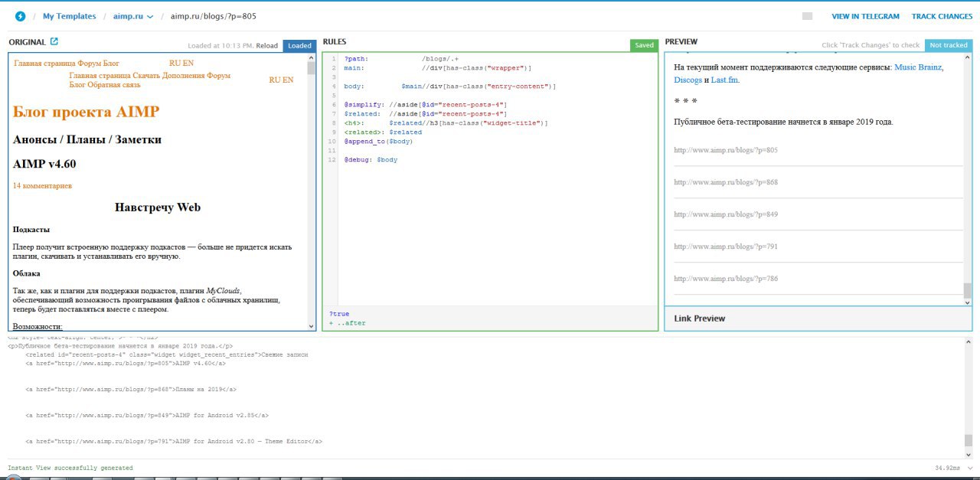The image size is (980, 480).
Task: Click the @append_to($body) line
Action: click(378, 142)
